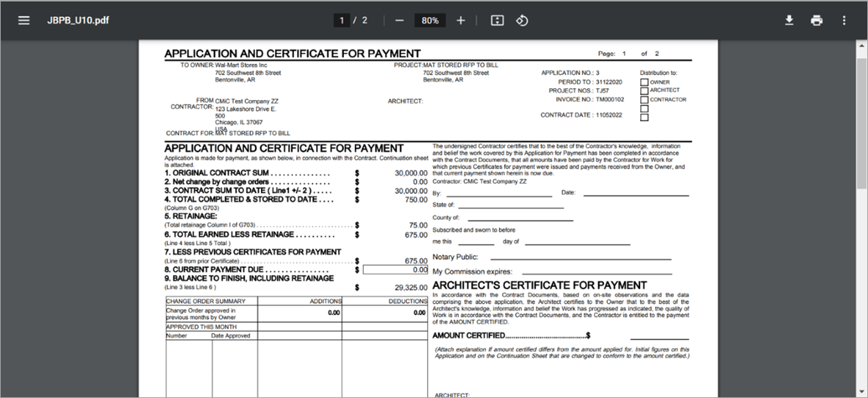This screenshot has height=398, width=868.
Task: Click the Chicago, IL 37067 address line
Action: tap(239, 122)
